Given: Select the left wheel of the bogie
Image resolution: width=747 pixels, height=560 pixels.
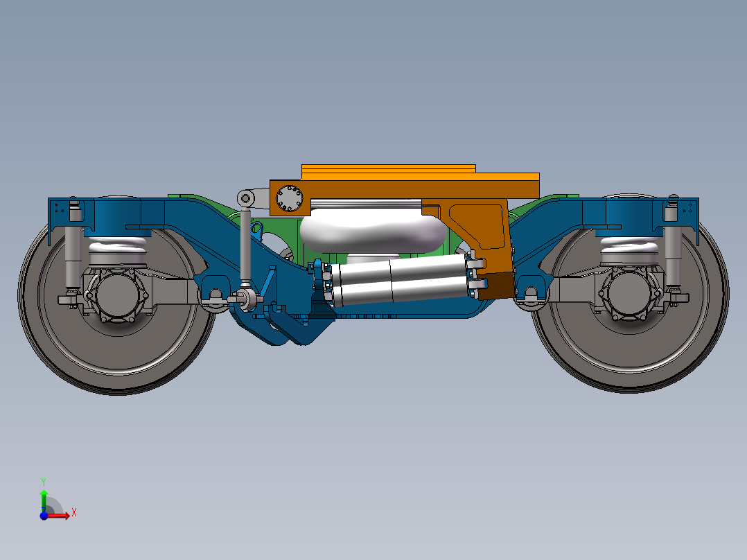Looking at the screenshot, I should tap(116, 353).
